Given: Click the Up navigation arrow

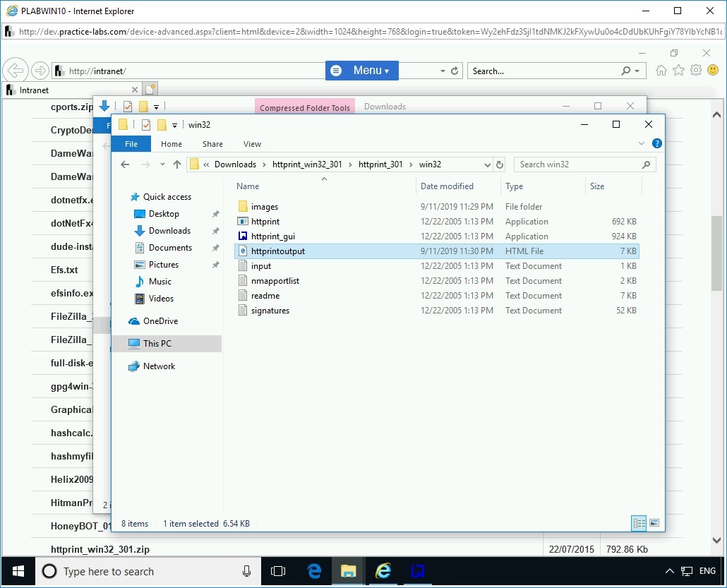Looking at the screenshot, I should tap(178, 164).
